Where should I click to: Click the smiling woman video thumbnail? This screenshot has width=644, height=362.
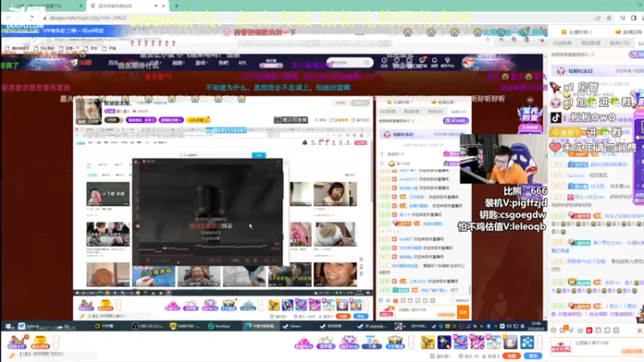[x=335, y=274]
